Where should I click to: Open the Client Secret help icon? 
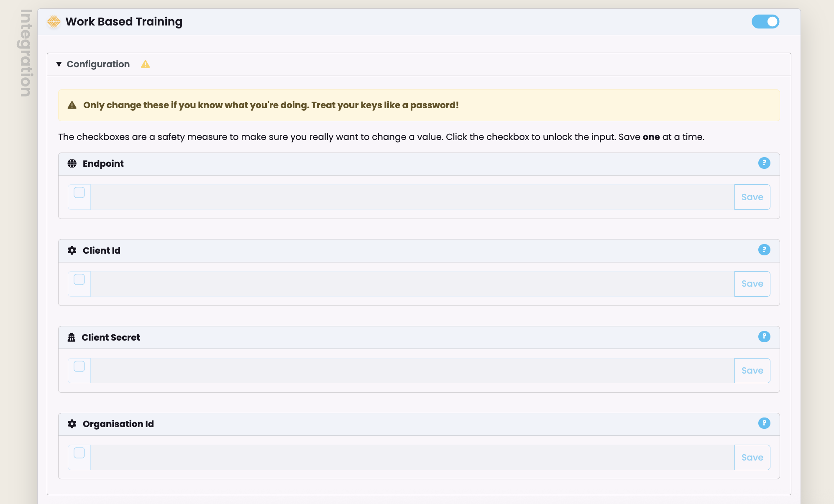pos(764,336)
